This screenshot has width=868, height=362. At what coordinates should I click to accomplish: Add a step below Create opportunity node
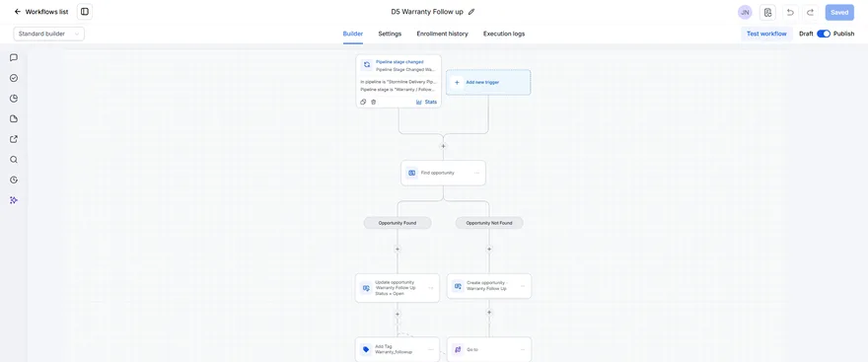489,312
